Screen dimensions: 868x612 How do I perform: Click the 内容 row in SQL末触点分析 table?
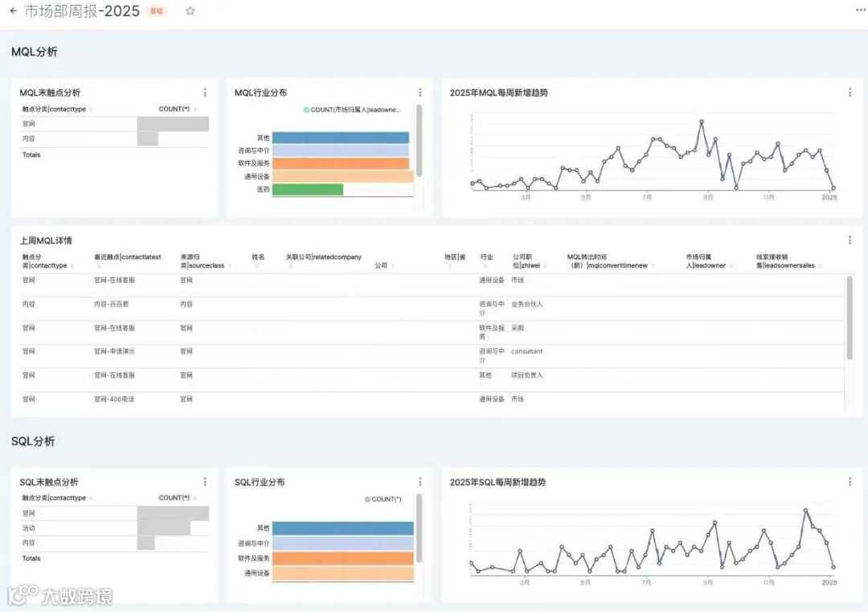115,543
